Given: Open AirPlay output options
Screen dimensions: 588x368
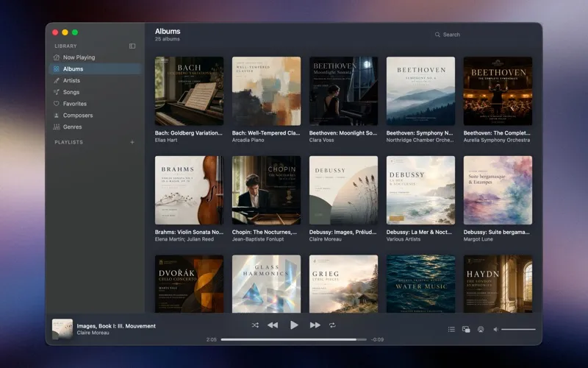Looking at the screenshot, I should tap(481, 329).
